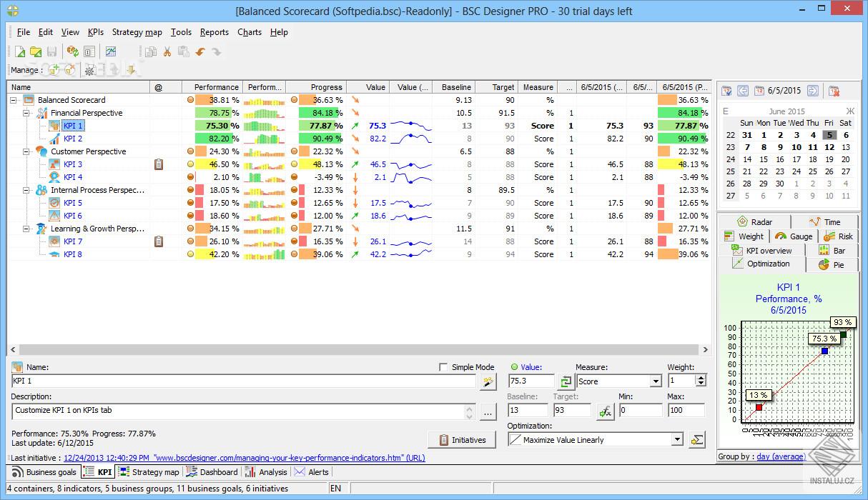This screenshot has width=868, height=500.
Task: Click the Open file folder icon
Action: click(x=35, y=51)
